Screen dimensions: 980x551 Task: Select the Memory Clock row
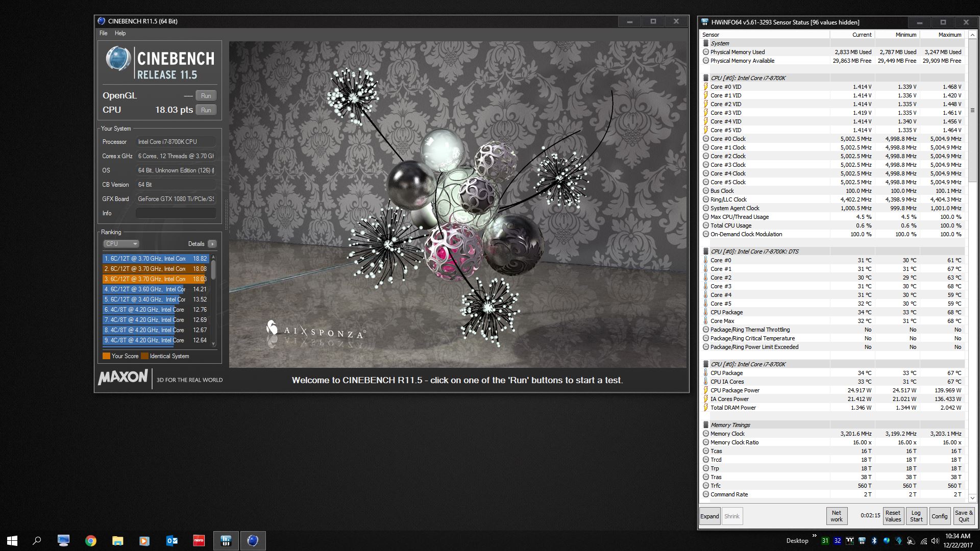click(x=833, y=434)
